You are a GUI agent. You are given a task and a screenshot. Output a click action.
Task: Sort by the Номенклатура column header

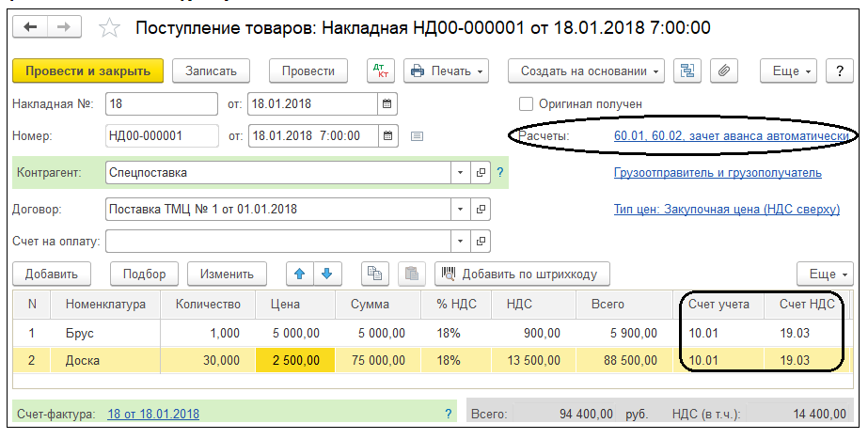[105, 304]
